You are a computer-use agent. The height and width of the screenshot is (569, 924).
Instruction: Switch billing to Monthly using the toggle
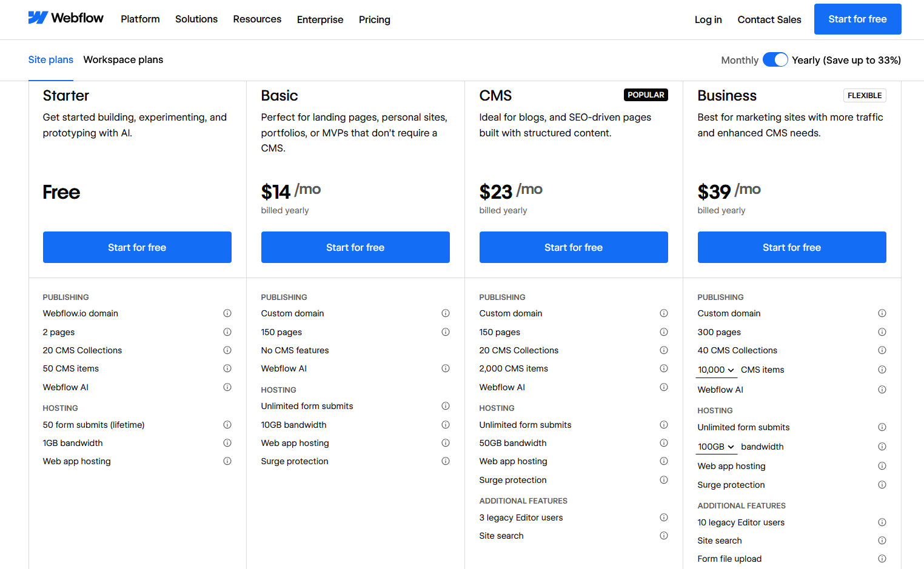click(x=775, y=59)
